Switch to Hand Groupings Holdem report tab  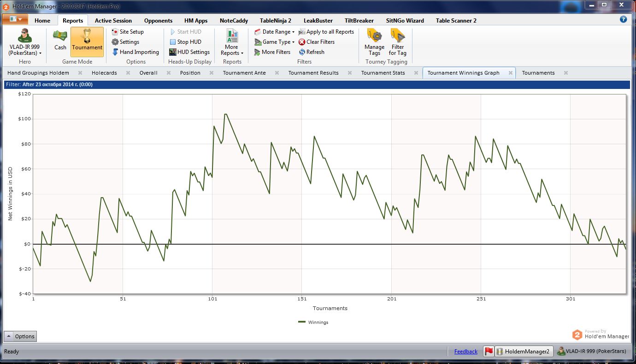click(x=38, y=73)
